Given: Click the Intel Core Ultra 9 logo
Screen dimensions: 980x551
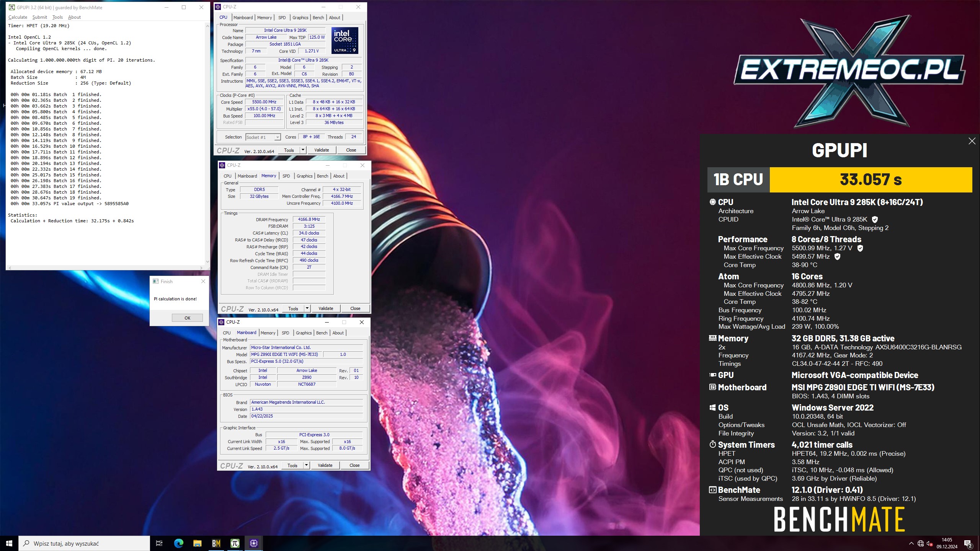Looking at the screenshot, I should point(345,41).
